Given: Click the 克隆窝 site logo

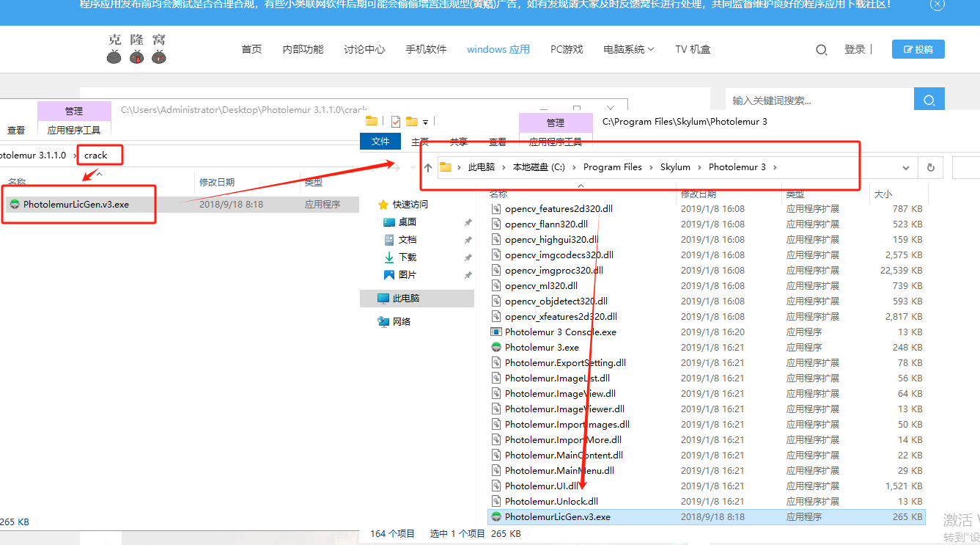Looking at the screenshot, I should 136,48.
